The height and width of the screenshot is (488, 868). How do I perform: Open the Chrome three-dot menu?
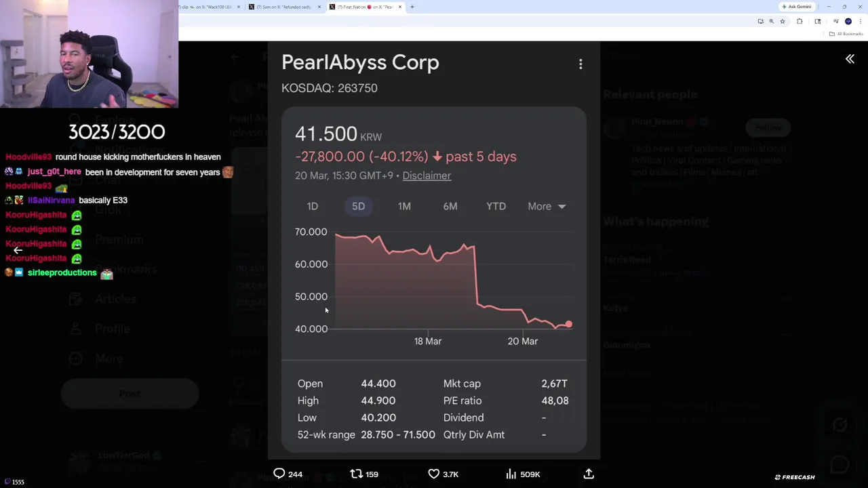click(x=861, y=21)
